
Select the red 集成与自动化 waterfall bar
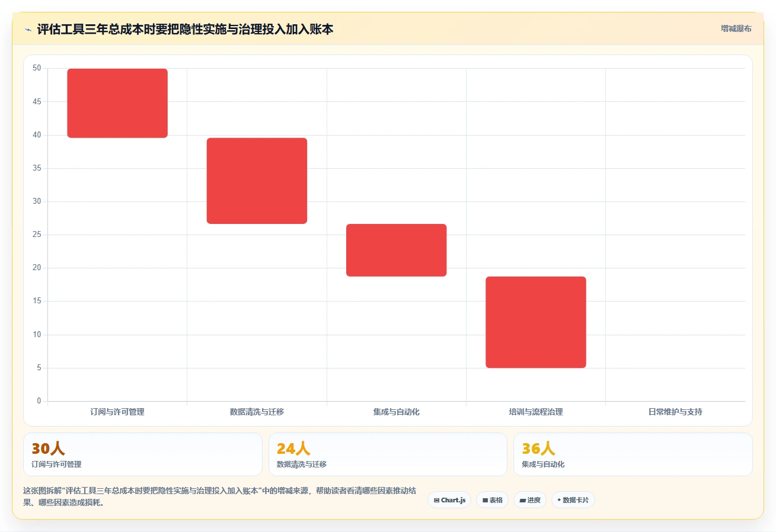[x=397, y=250]
